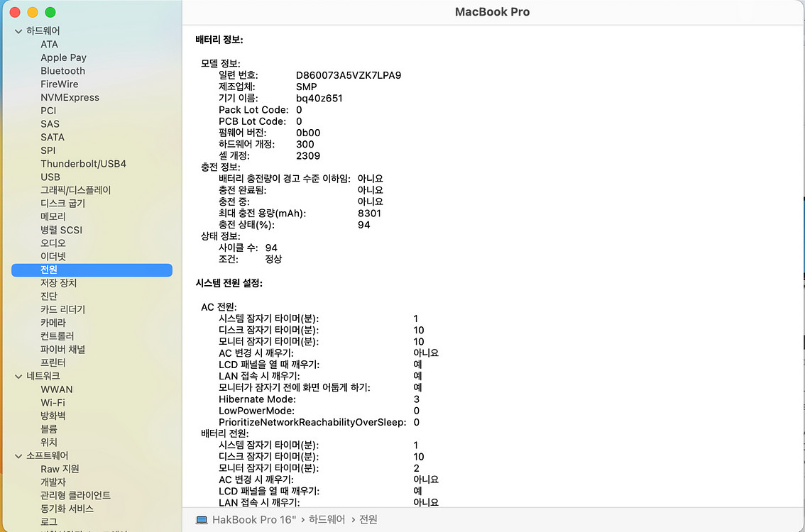This screenshot has width=805, height=532.
Task: Show 메모리 information
Action: [x=53, y=217]
